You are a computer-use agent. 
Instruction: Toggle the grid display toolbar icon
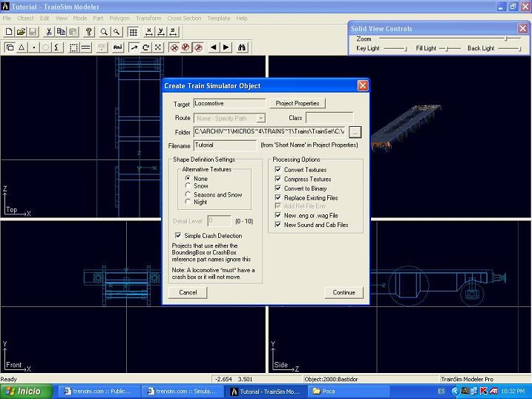point(133,32)
